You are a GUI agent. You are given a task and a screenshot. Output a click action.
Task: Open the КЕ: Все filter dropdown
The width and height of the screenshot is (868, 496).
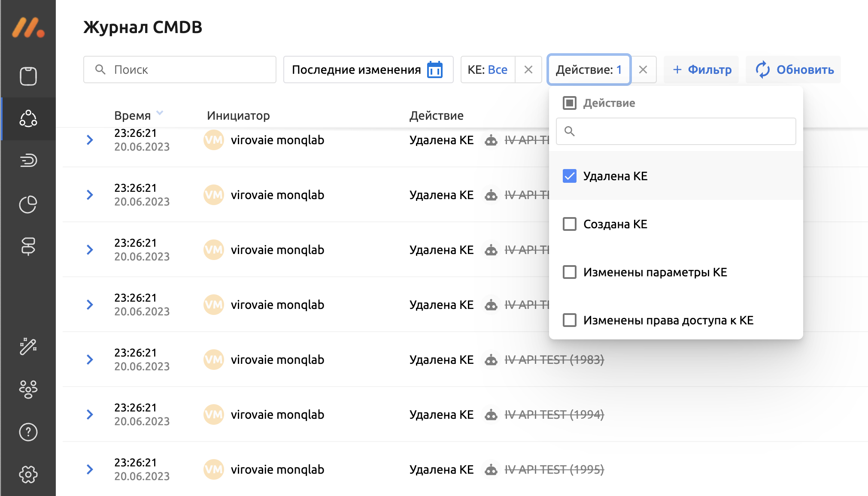(x=488, y=70)
